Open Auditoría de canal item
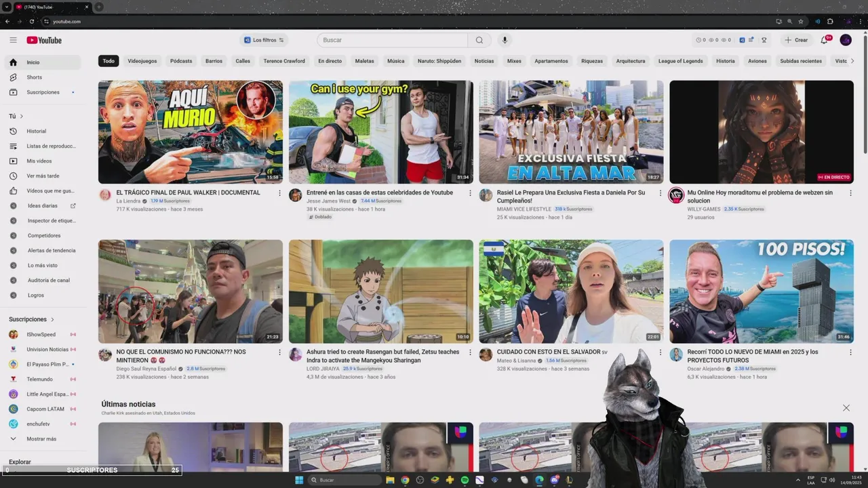 coord(42,280)
